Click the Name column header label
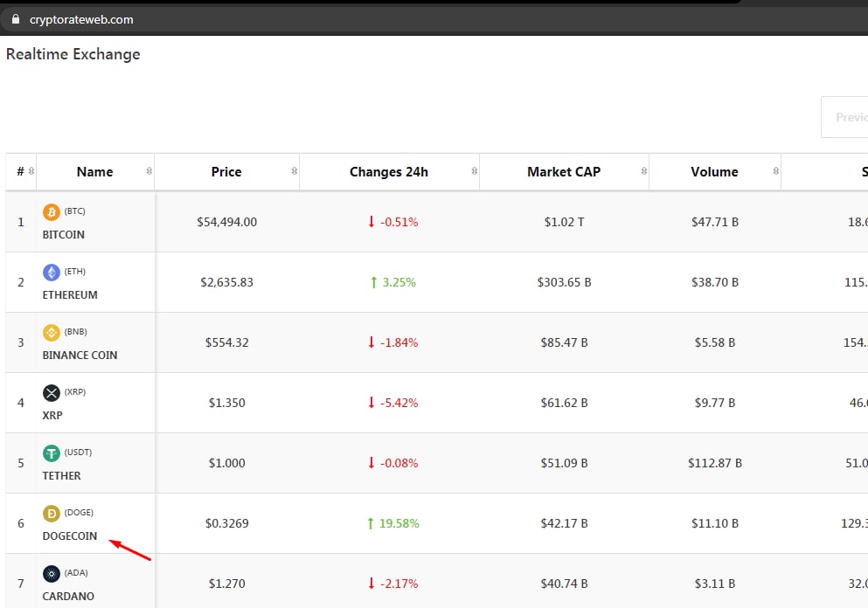The width and height of the screenshot is (868, 608). coord(94,172)
